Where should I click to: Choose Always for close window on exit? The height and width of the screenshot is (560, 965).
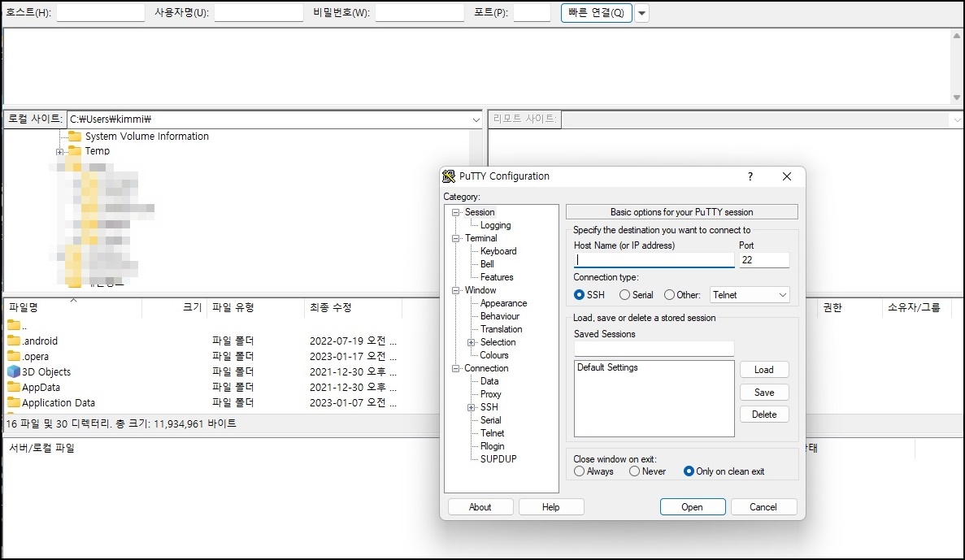(579, 471)
